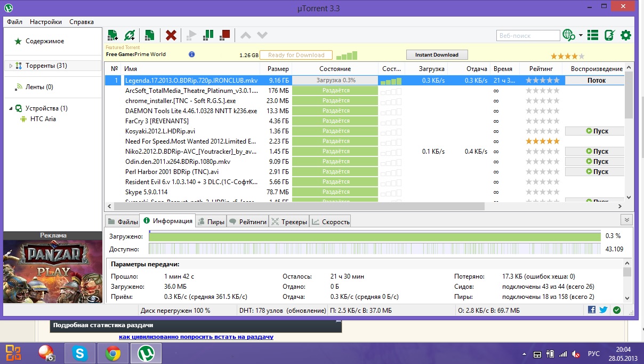Open the Файл menu
The height and width of the screenshot is (364, 644).
click(14, 22)
